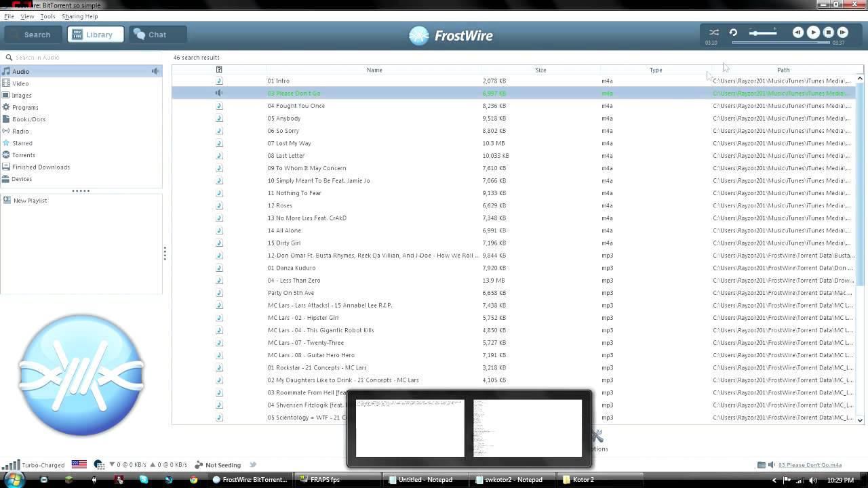Select Programs in the library sidebar
868x488 pixels.
pyautogui.click(x=81, y=107)
